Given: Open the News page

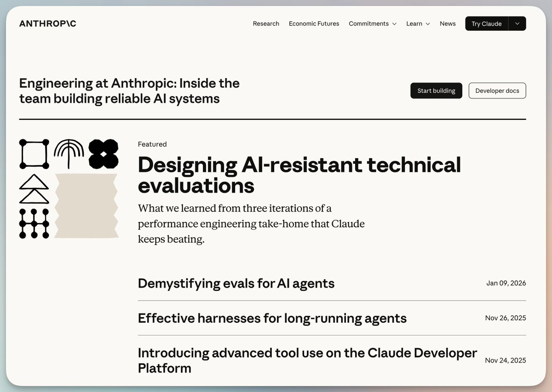Looking at the screenshot, I should (x=448, y=23).
